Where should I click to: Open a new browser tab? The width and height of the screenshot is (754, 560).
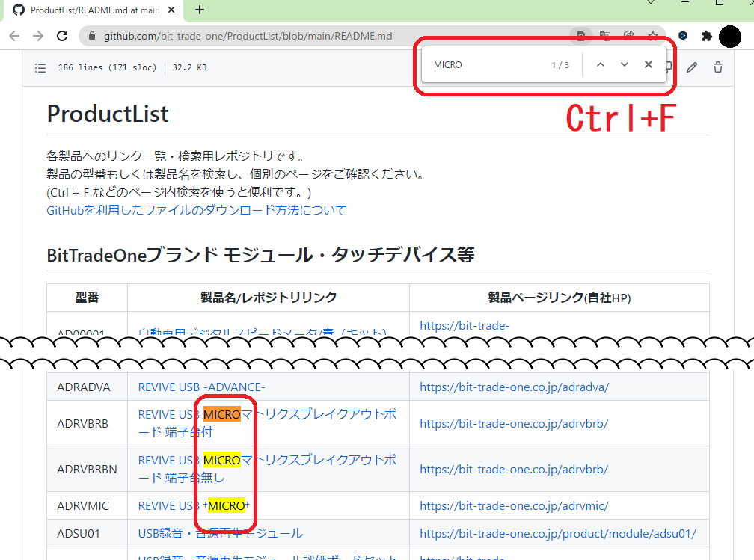[x=200, y=10]
